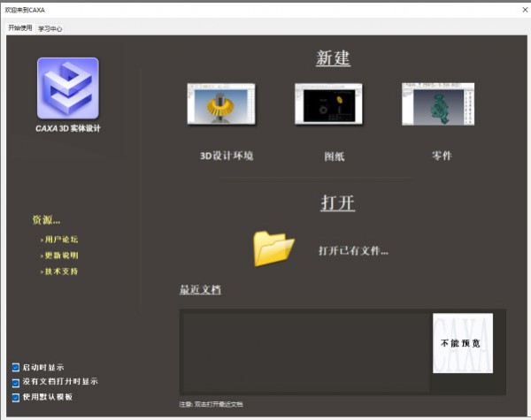Click the CAXA 3D logo icon
The height and width of the screenshot is (420, 531).
pos(68,88)
